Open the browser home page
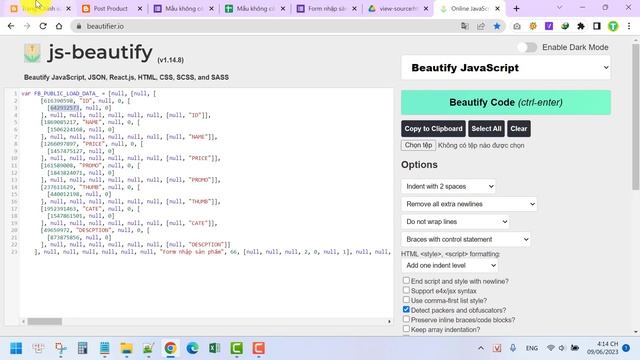This screenshot has width=640, height=360. pos(59,26)
